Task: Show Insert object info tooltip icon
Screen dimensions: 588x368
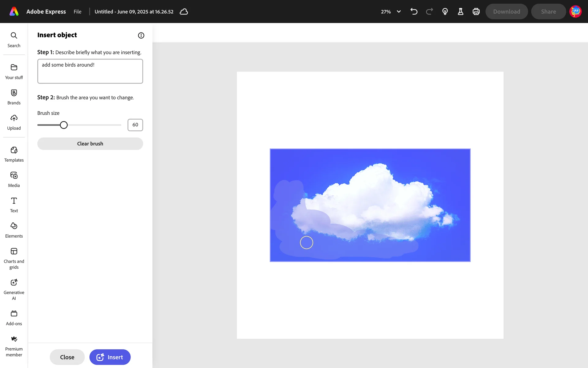Action: pos(141,35)
